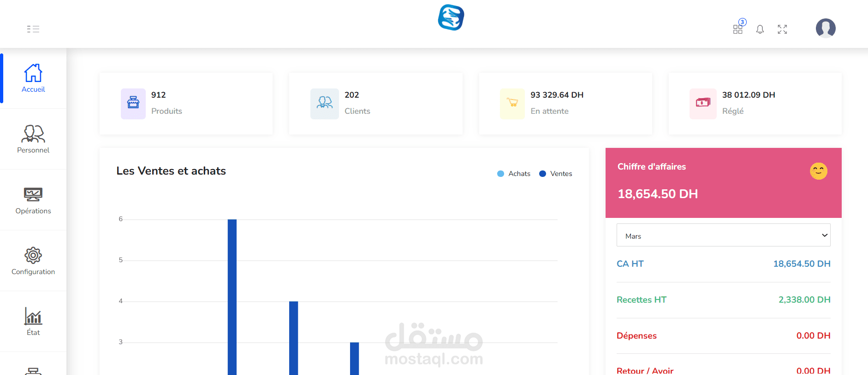Open the user profile avatar
868x375 pixels.
click(826, 28)
